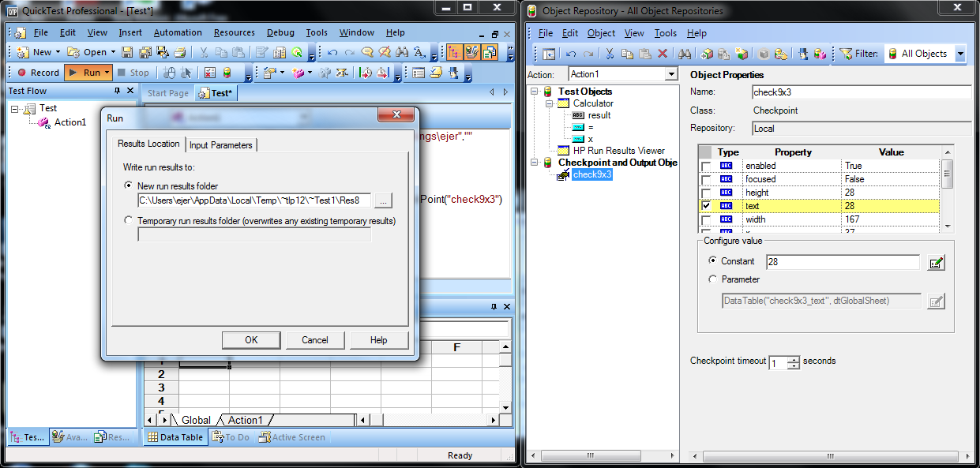
Task: Check the width property checkbox
Action: pyautogui.click(x=706, y=220)
